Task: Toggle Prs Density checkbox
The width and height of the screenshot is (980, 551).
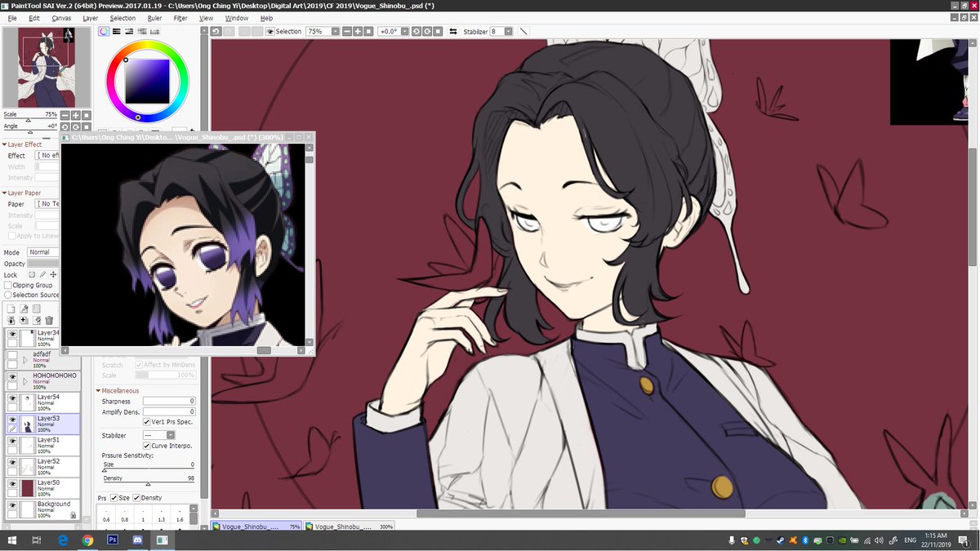Action: [136, 498]
